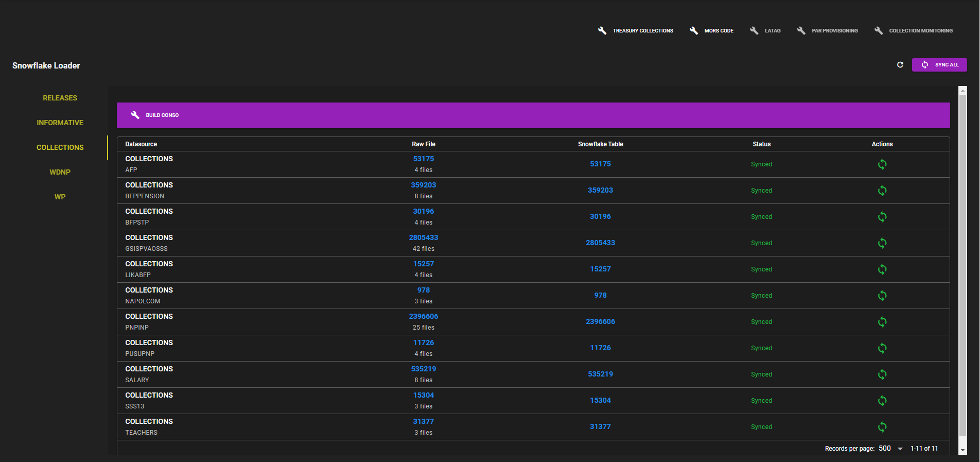Click Synced status for AFP row
Screen dimensions: 980x462
pyautogui.click(x=762, y=164)
